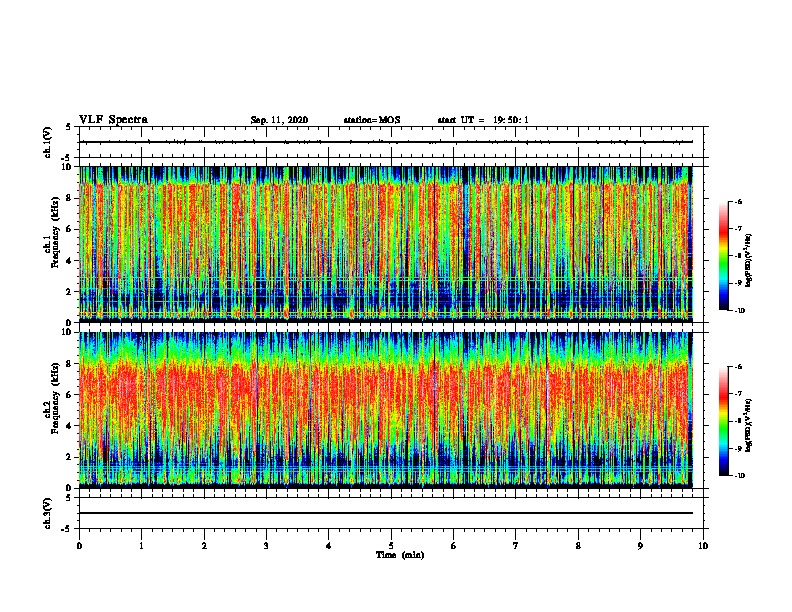Click the ch.3 voltage waveform panel
Viewport: 792px width, 612px height.
pyautogui.click(x=391, y=513)
